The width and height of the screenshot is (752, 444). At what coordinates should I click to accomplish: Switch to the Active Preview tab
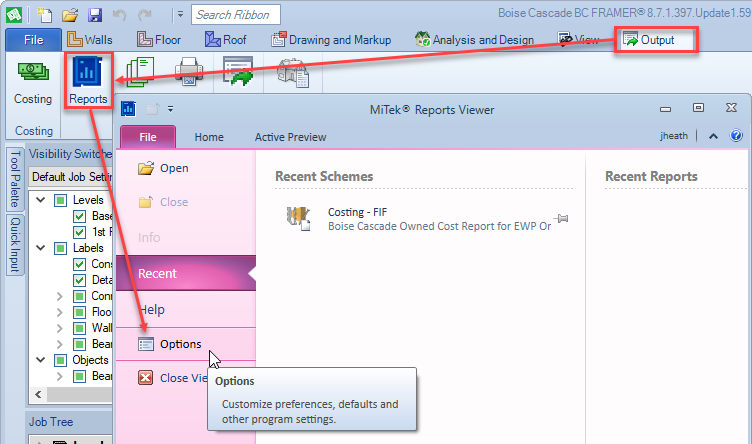tap(290, 137)
